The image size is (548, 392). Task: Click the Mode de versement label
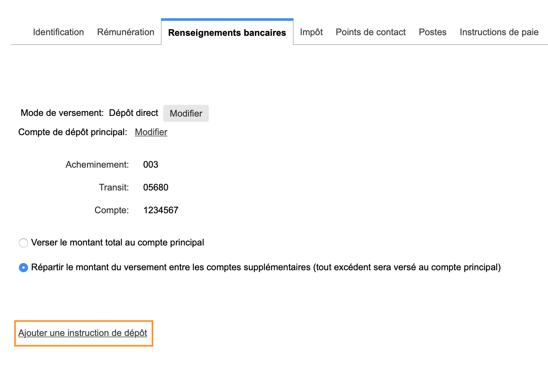pyautogui.click(x=62, y=113)
